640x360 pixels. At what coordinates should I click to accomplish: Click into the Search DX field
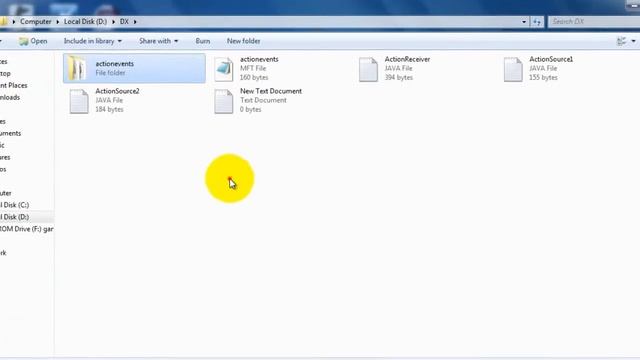[593, 22]
